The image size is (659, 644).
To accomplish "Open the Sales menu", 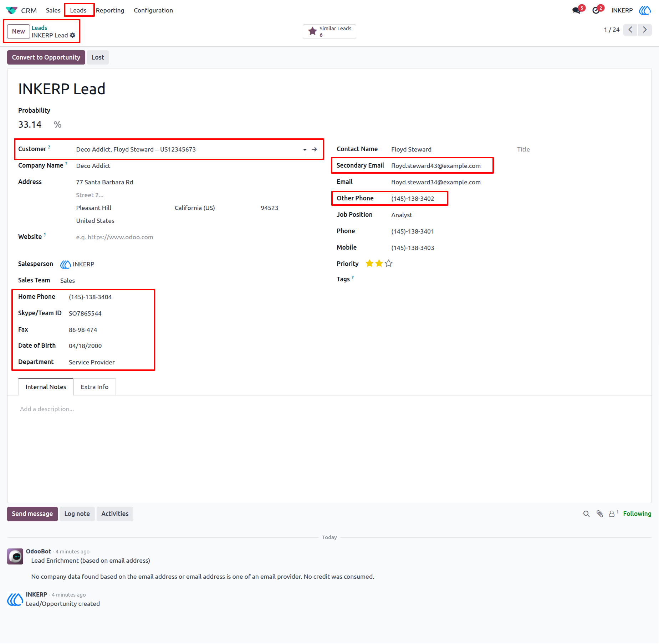I will [53, 10].
